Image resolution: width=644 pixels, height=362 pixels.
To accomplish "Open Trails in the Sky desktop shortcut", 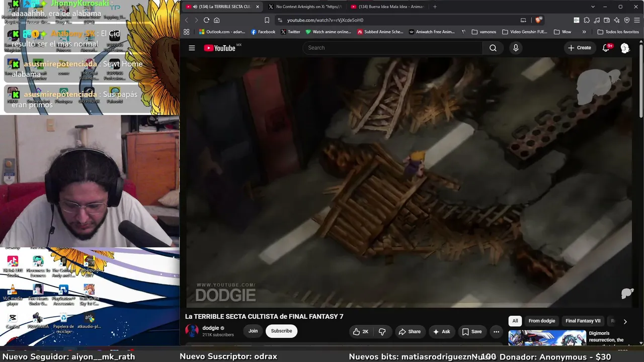I will (89, 295).
